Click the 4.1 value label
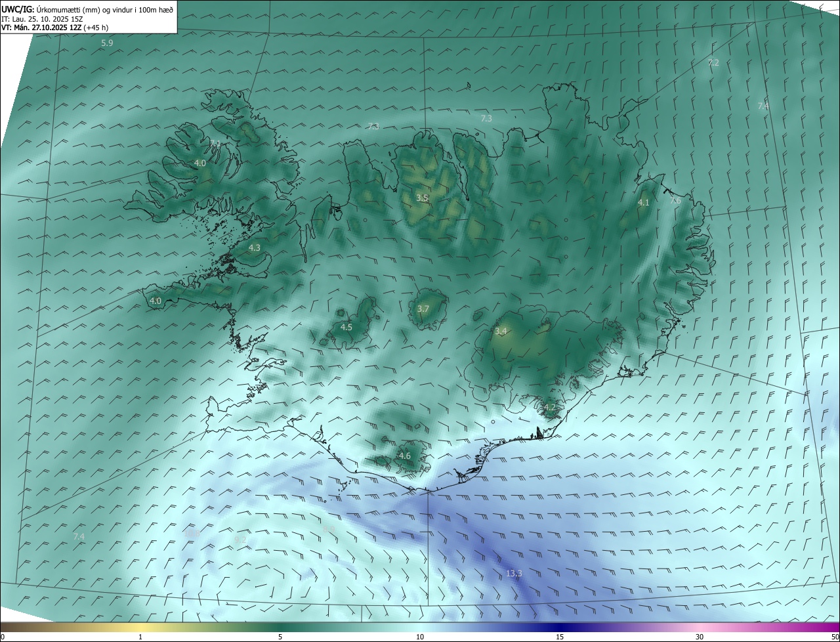This screenshot has height=642, width=840. click(643, 203)
